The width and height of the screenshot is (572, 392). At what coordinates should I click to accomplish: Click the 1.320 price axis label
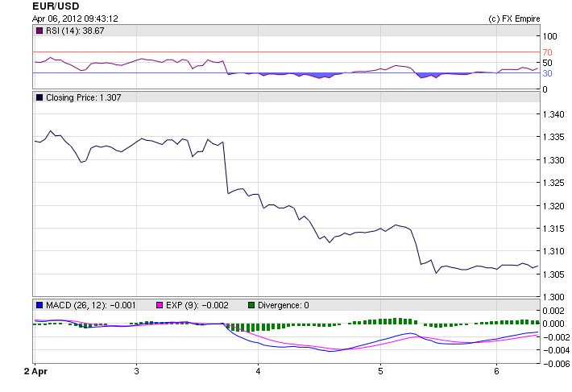click(x=553, y=206)
